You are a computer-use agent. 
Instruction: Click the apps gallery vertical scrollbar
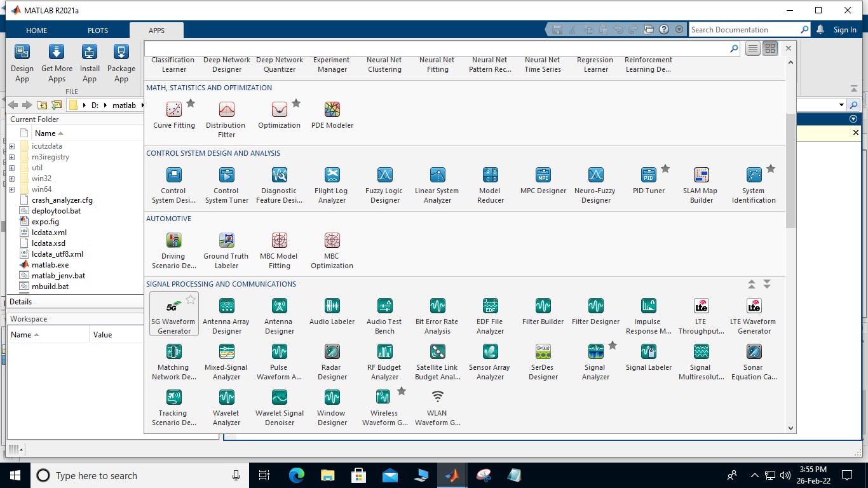[x=790, y=172]
